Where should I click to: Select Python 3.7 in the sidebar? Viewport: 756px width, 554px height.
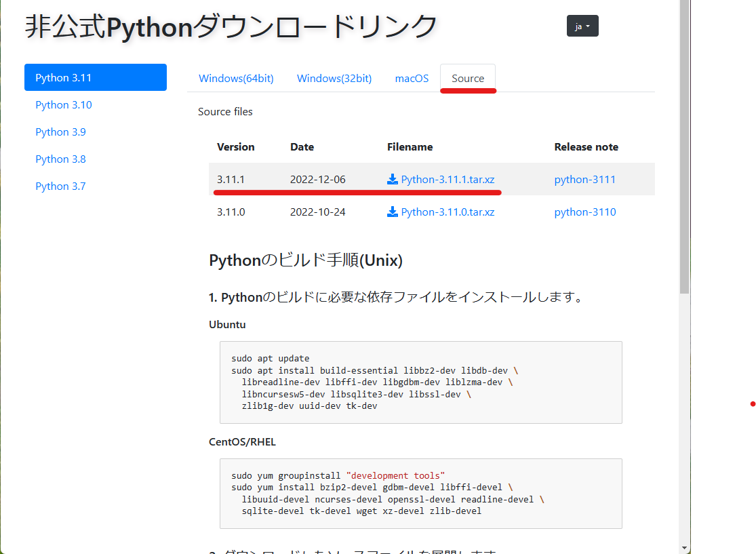coord(60,186)
